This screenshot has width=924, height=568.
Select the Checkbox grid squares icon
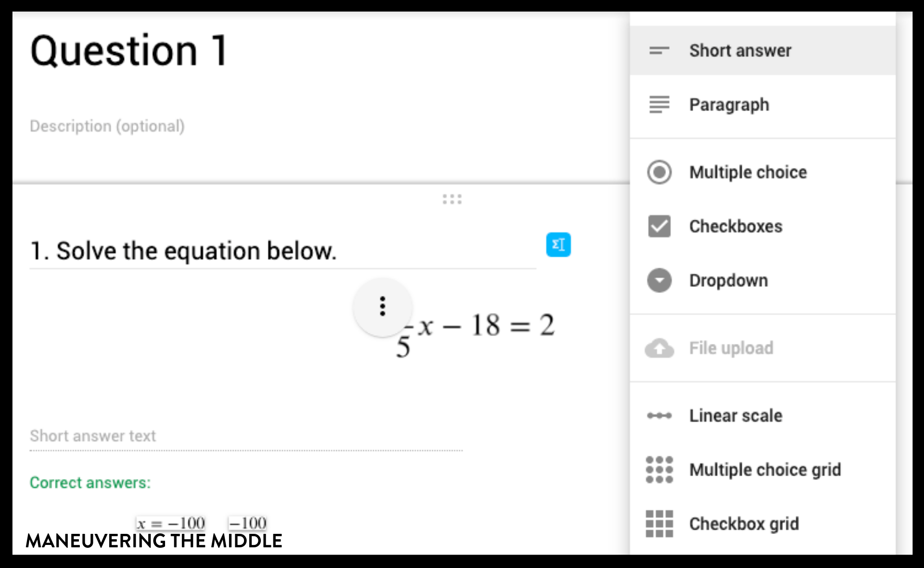(659, 524)
